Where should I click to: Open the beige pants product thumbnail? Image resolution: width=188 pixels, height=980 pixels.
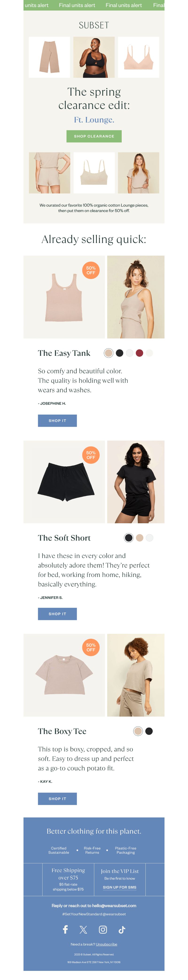pyautogui.click(x=49, y=57)
